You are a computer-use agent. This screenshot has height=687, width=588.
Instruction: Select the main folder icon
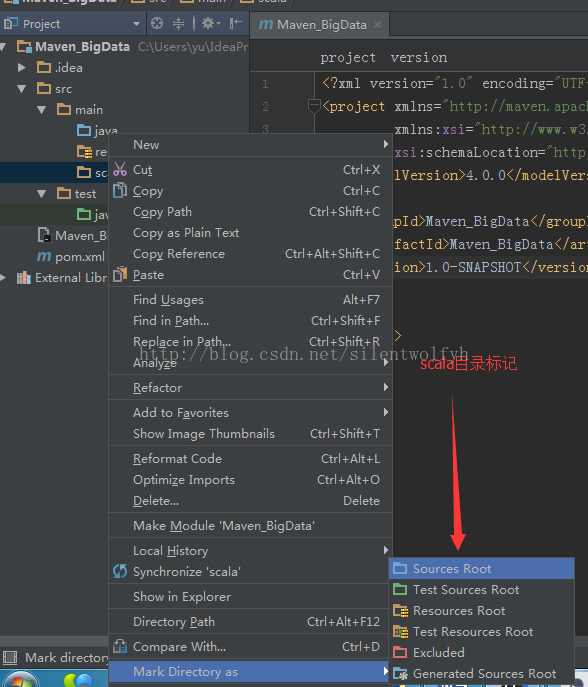click(64, 109)
